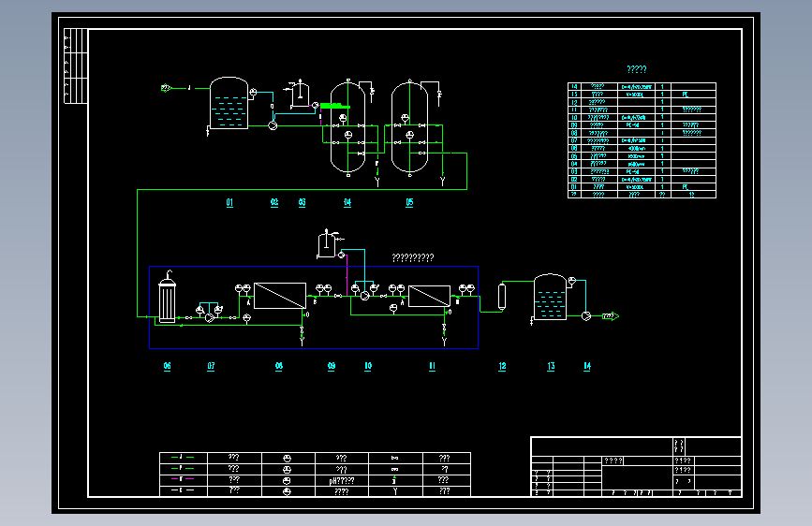Click equipment label 12 under the drawing
The height and width of the screenshot is (526, 812).
(502, 366)
